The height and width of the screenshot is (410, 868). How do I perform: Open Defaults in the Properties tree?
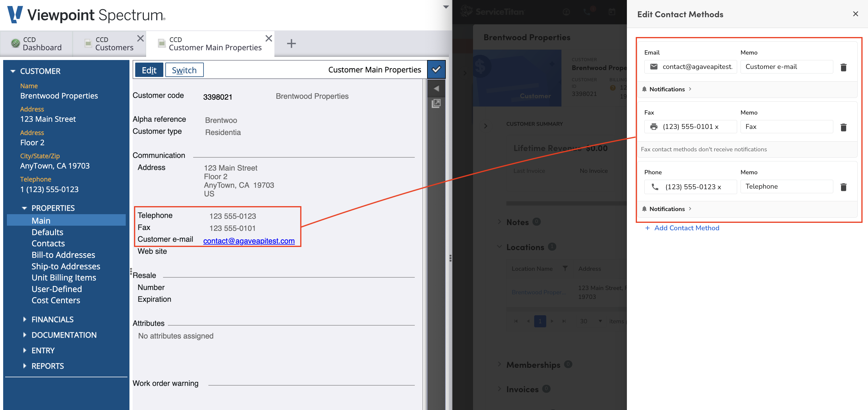tap(47, 232)
